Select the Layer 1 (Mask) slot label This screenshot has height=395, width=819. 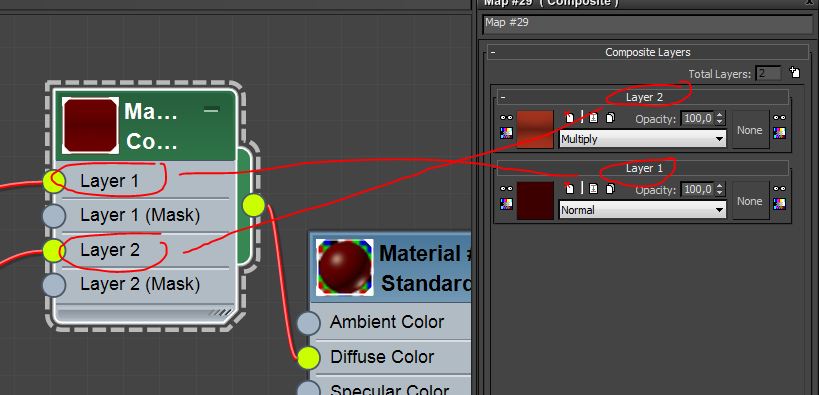140,215
